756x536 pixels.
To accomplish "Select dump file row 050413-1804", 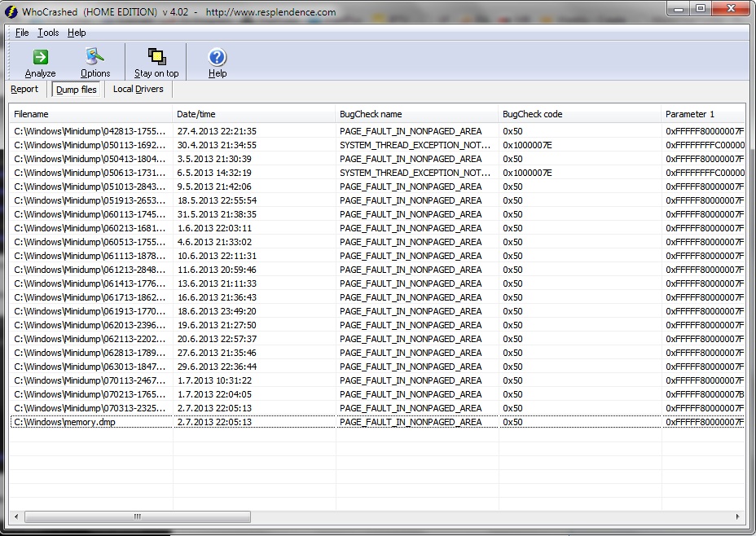I will 377,159.
